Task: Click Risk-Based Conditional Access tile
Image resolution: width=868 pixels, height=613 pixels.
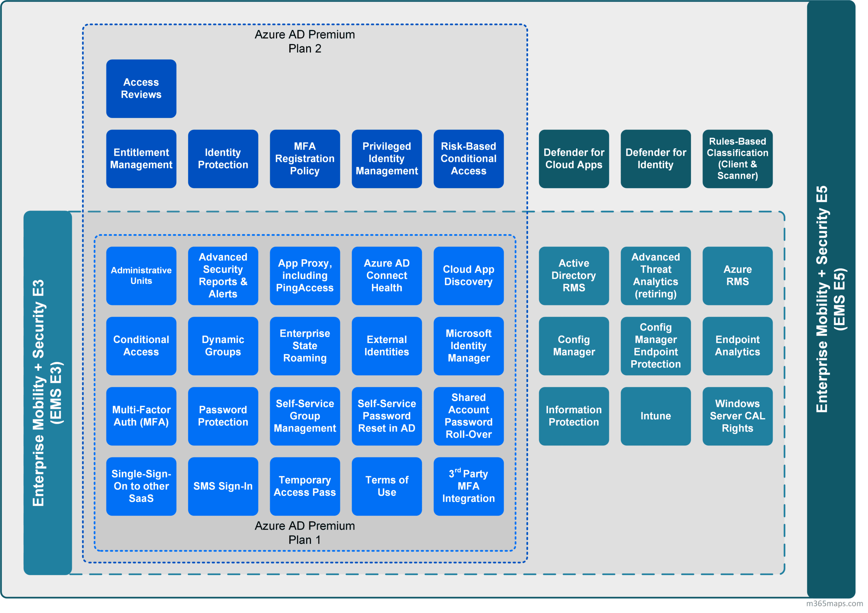Action: [x=468, y=159]
